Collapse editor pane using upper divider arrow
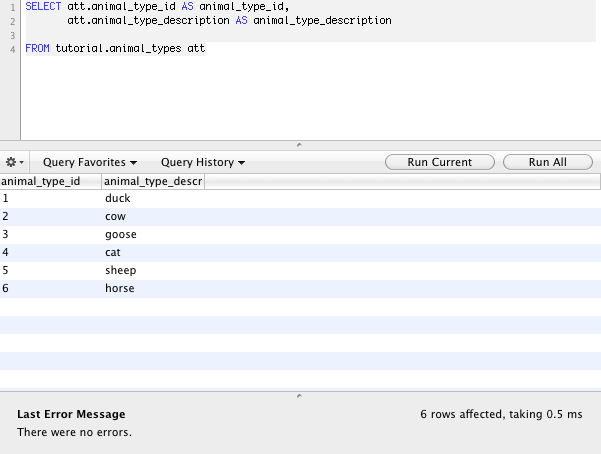This screenshot has width=601, height=454. (299, 145)
